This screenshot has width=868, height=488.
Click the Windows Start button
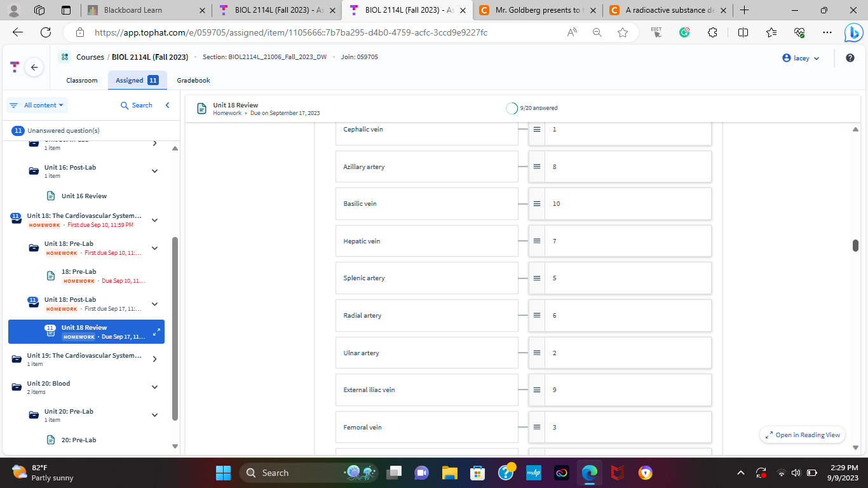[x=224, y=473]
